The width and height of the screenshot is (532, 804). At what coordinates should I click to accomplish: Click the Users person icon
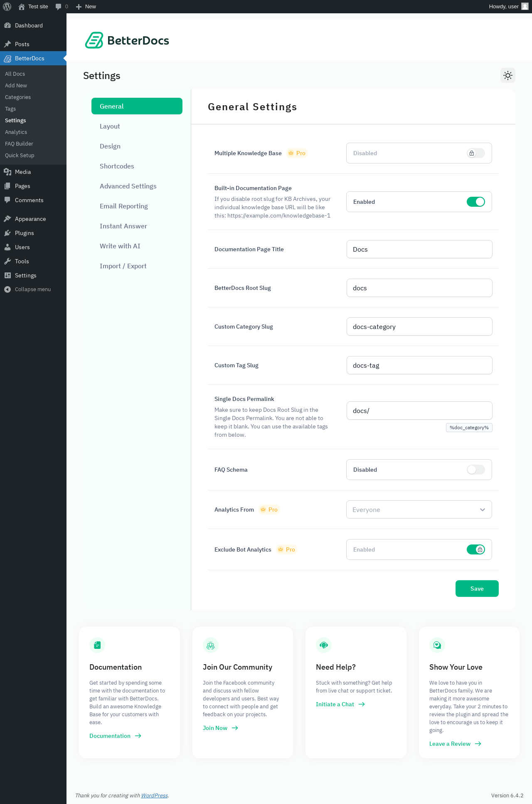(7, 247)
